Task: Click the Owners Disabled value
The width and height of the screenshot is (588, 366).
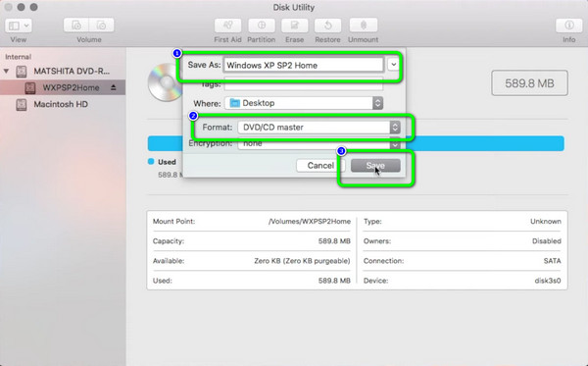Action: coord(547,241)
